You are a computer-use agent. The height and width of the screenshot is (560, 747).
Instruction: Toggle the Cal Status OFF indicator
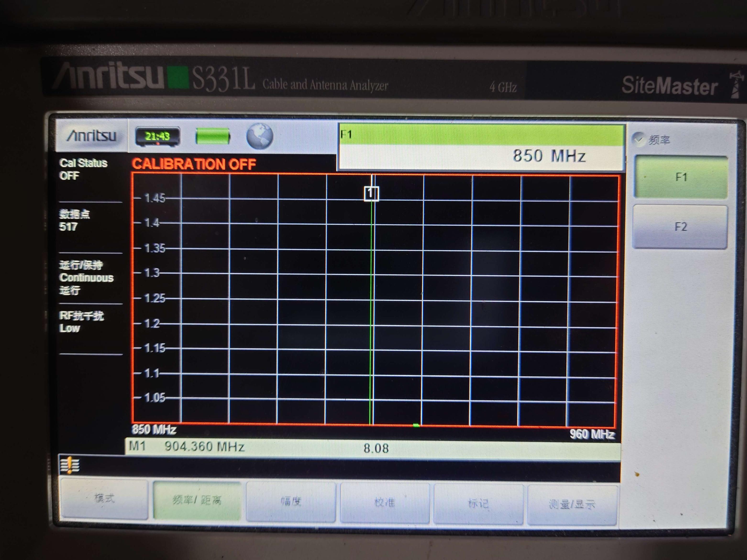click(83, 169)
